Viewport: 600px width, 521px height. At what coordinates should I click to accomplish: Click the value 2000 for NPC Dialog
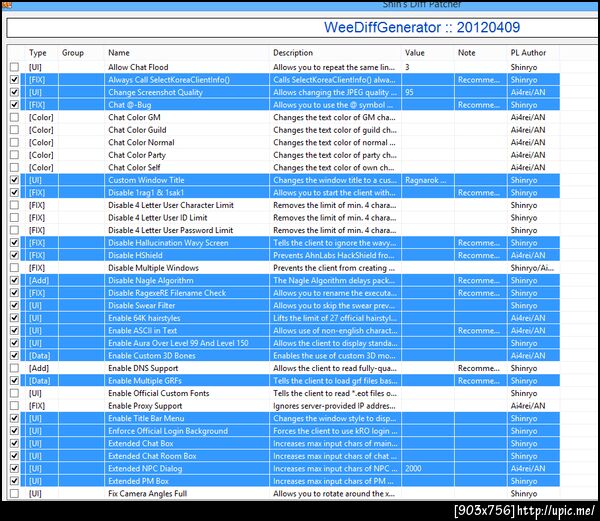413,468
